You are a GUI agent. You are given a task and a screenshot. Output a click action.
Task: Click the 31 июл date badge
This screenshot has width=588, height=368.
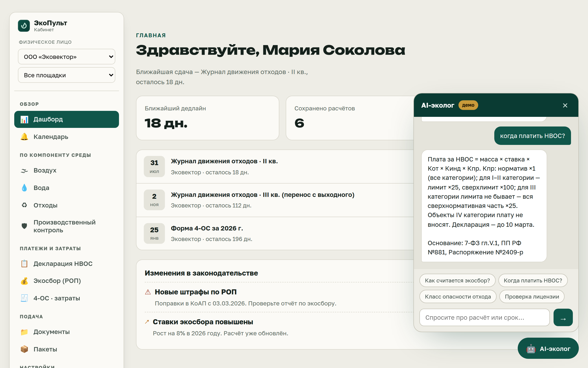click(x=154, y=167)
